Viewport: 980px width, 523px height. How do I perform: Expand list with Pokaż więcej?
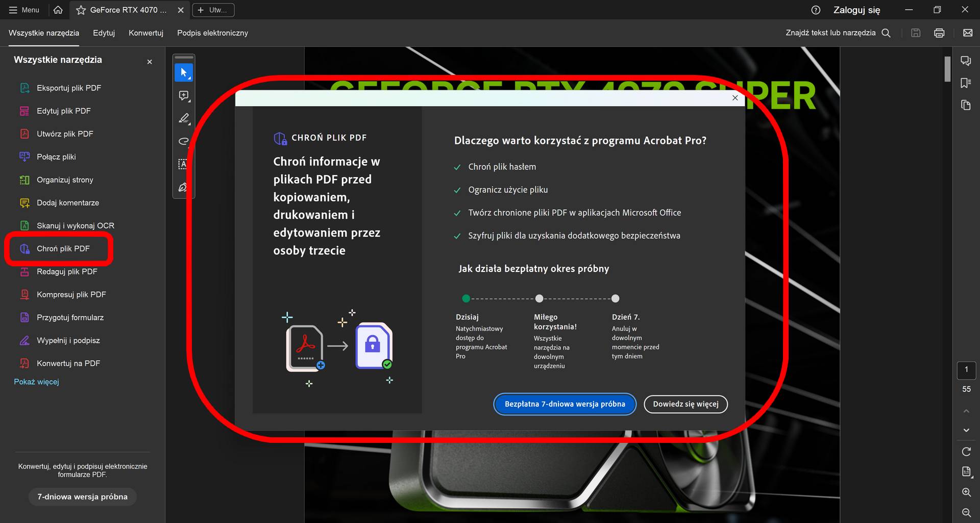(36, 382)
